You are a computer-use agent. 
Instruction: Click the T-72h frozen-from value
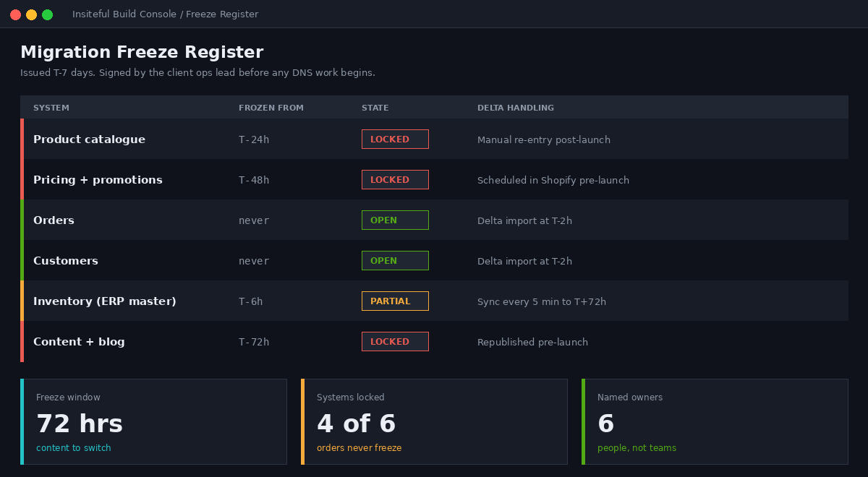tap(254, 342)
